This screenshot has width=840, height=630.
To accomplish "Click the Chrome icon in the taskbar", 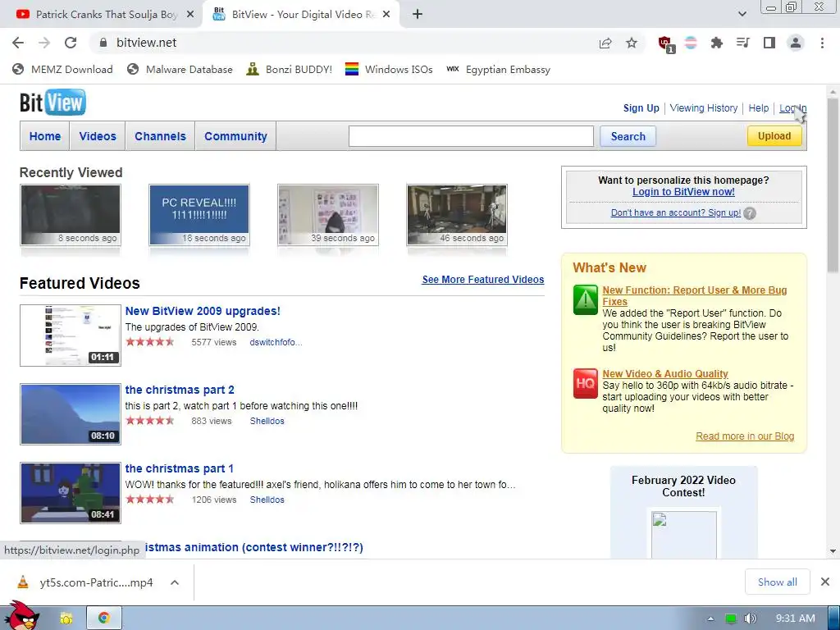I will [104, 619].
